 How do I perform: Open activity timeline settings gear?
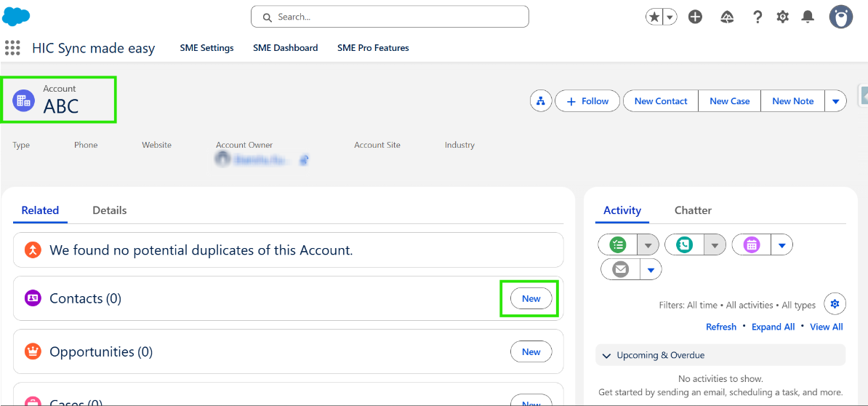pyautogui.click(x=835, y=303)
